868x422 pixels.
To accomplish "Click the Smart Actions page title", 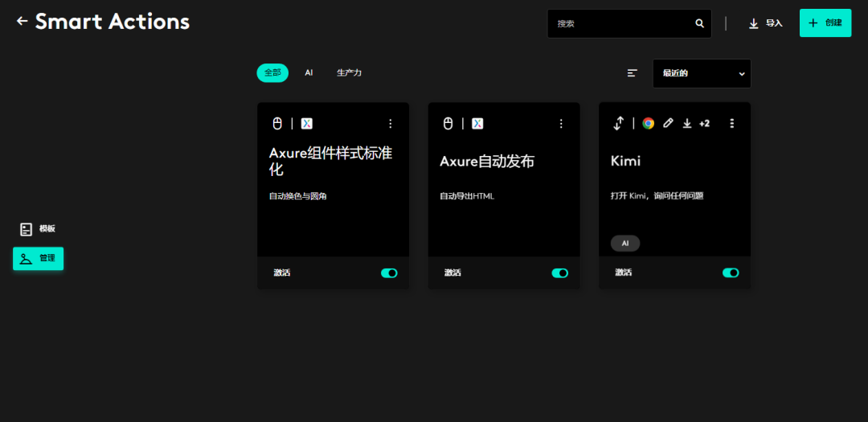I will [113, 22].
